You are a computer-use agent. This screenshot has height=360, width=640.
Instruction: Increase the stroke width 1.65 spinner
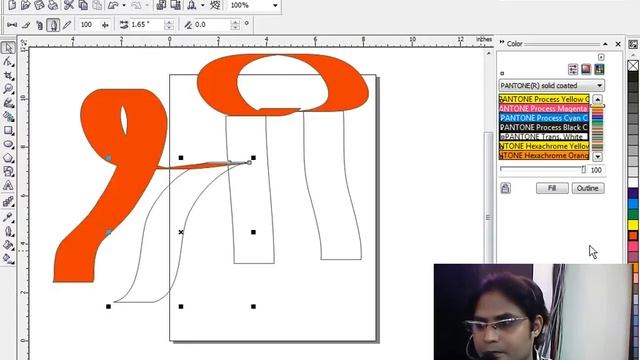[169, 22]
